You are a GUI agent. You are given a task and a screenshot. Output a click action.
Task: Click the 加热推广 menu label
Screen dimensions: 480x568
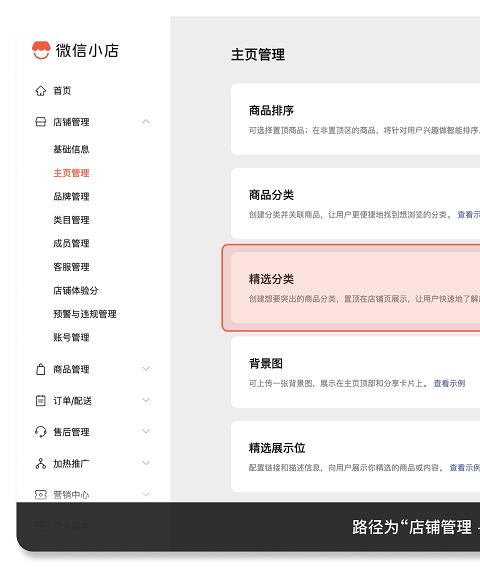coord(71,464)
